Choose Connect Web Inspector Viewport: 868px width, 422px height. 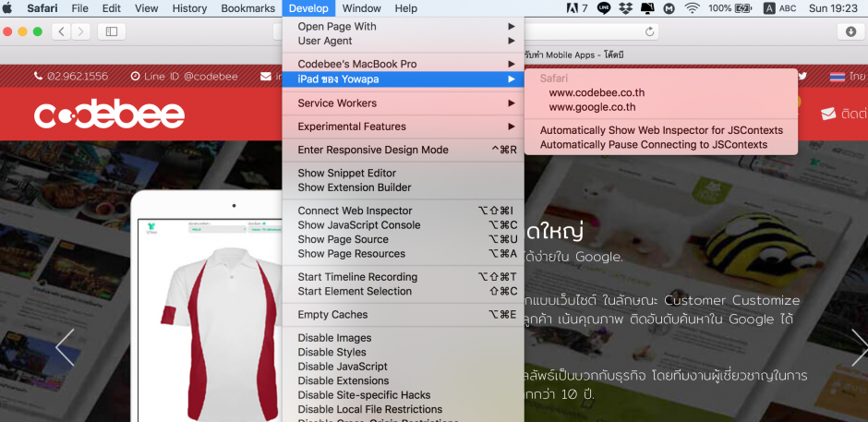coord(403,211)
